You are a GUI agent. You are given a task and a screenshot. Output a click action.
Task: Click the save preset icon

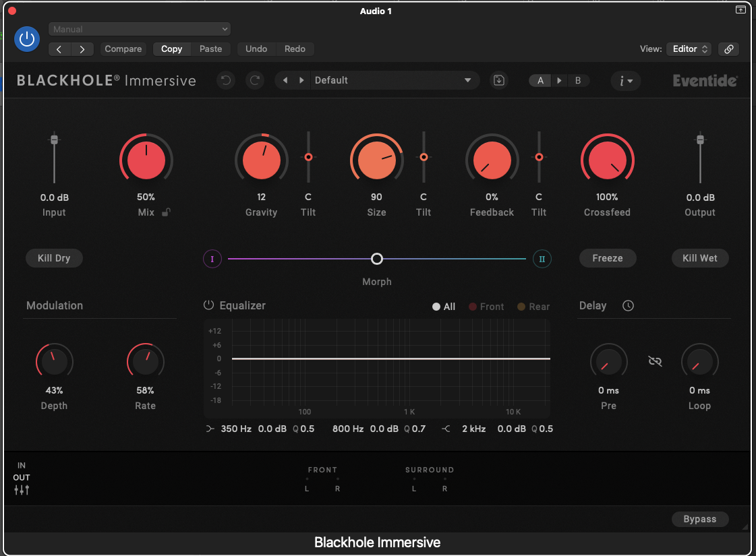[x=499, y=80]
